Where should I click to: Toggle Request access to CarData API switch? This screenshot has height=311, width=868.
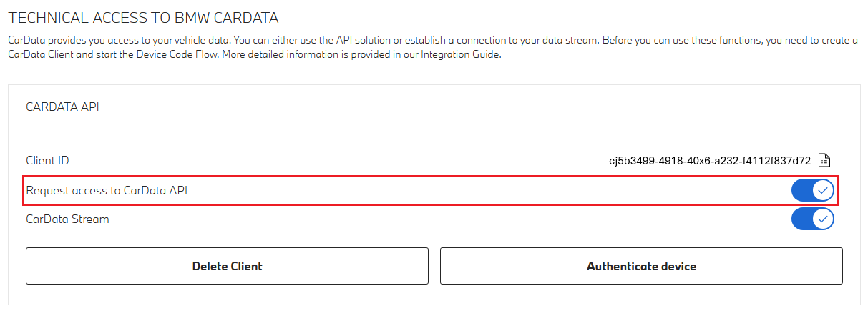click(812, 190)
